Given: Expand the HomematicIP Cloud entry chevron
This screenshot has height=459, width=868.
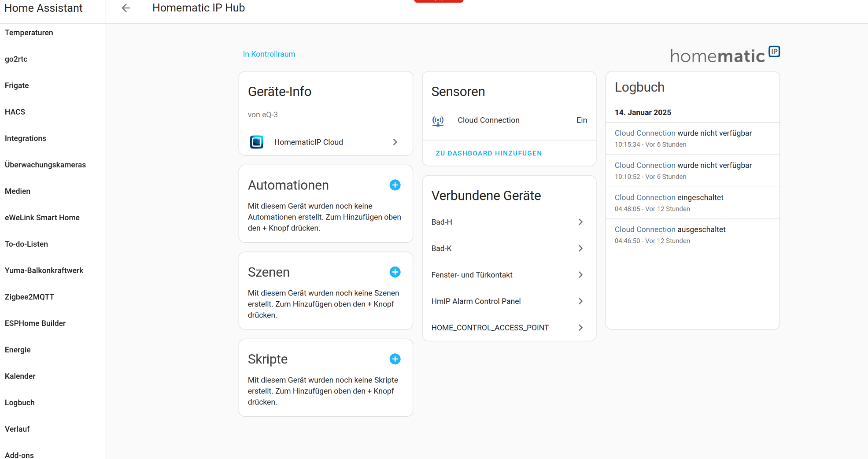Looking at the screenshot, I should (395, 142).
